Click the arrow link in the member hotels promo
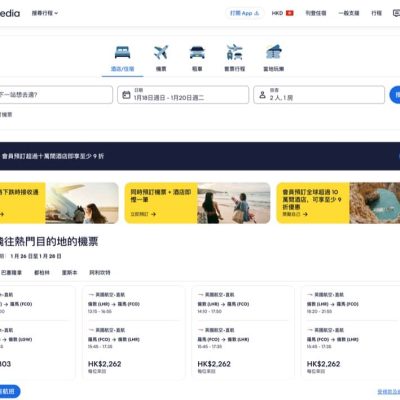Screen dimensions: 400x400 click(295, 214)
